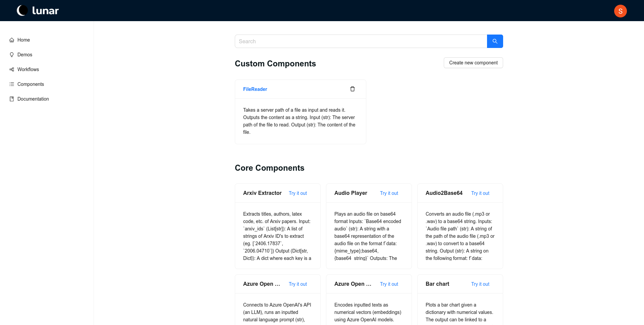The image size is (644, 325).
Task: Try it out for Bar chart
Action: tap(480, 284)
